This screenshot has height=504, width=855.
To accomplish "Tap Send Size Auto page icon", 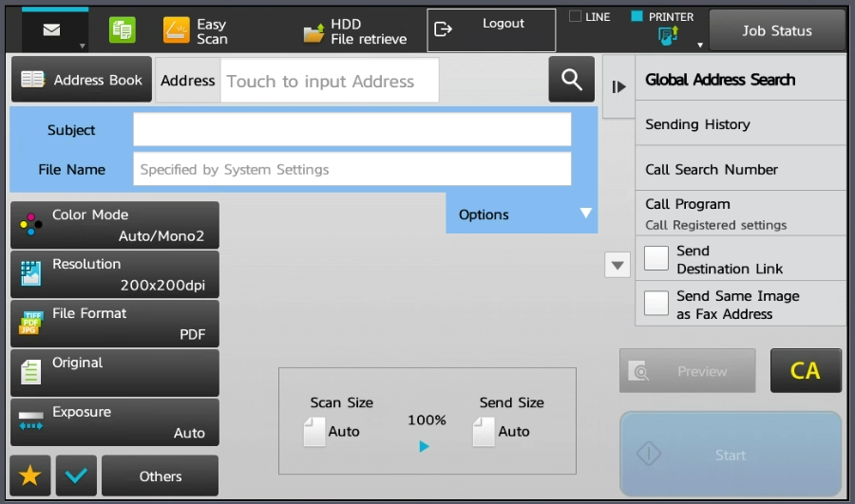I will pos(484,432).
